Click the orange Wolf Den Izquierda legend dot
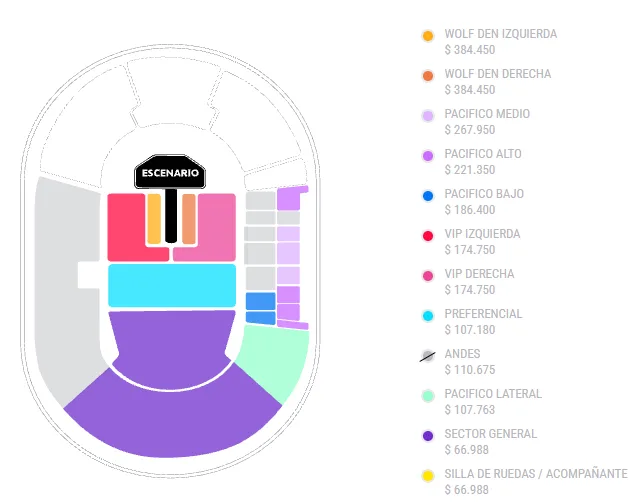The image size is (643, 504). (428, 36)
